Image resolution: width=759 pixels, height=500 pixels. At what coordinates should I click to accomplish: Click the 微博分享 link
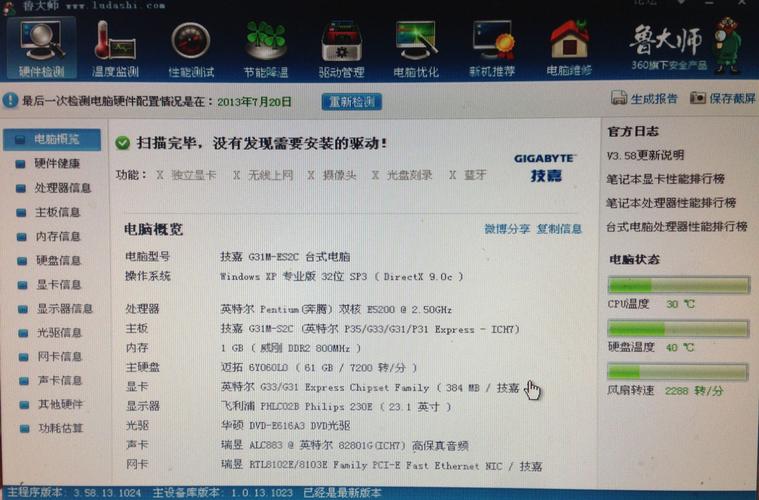(507, 228)
